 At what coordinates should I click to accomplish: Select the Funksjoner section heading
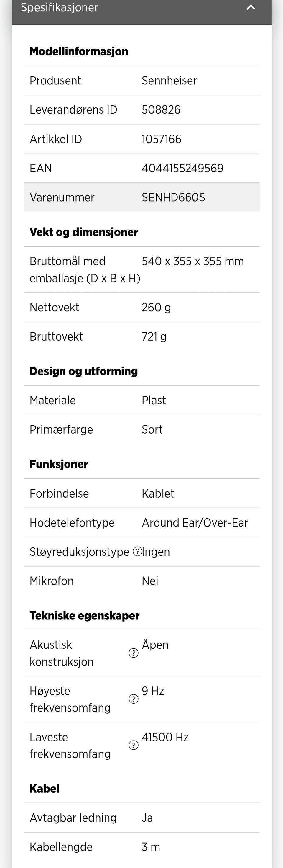59,464
